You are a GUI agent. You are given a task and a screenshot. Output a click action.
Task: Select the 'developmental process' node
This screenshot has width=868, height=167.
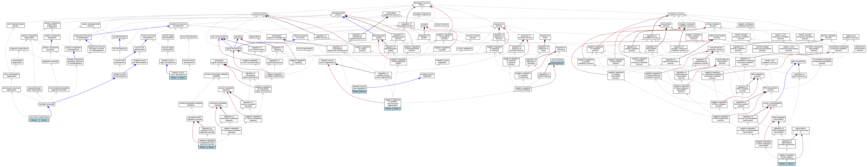[338, 14]
